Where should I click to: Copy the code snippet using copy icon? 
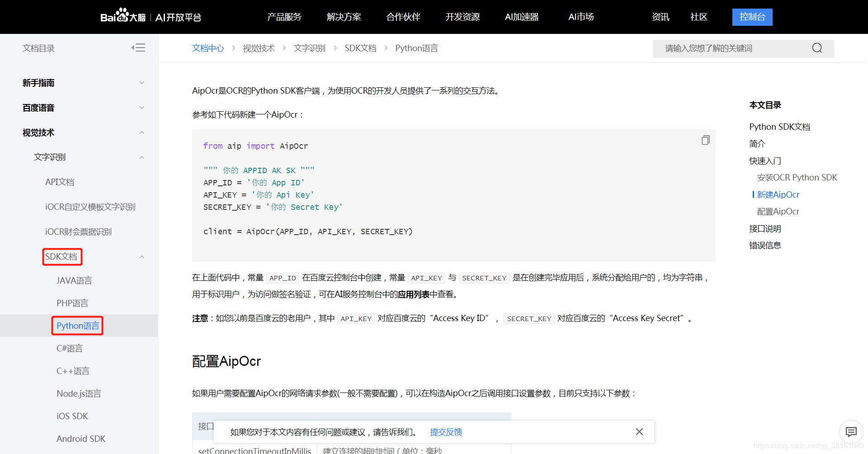point(705,140)
